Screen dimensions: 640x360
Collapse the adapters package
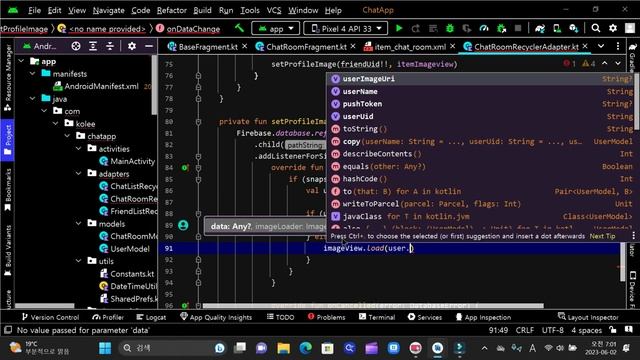[79, 174]
